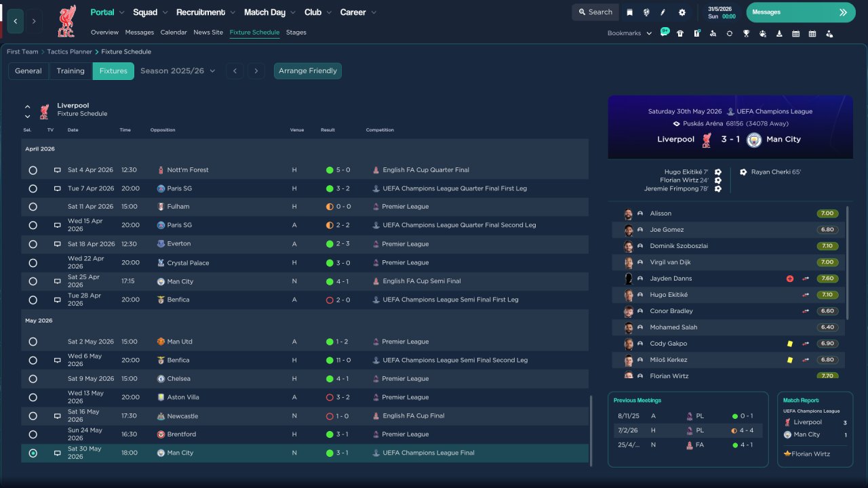Open the Club dropdown menu
Image resolution: width=868 pixels, height=488 pixels.
[317, 12]
